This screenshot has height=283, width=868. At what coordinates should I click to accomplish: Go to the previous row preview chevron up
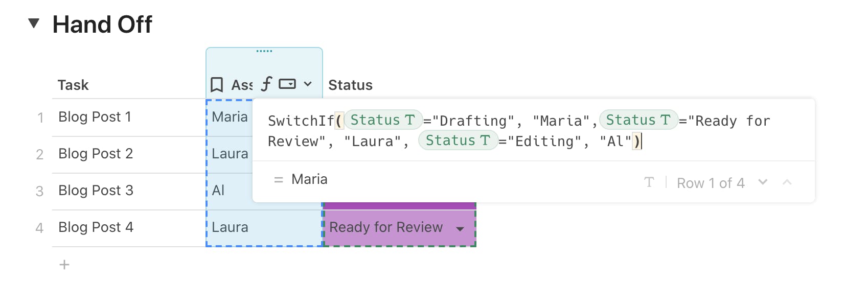click(x=787, y=182)
